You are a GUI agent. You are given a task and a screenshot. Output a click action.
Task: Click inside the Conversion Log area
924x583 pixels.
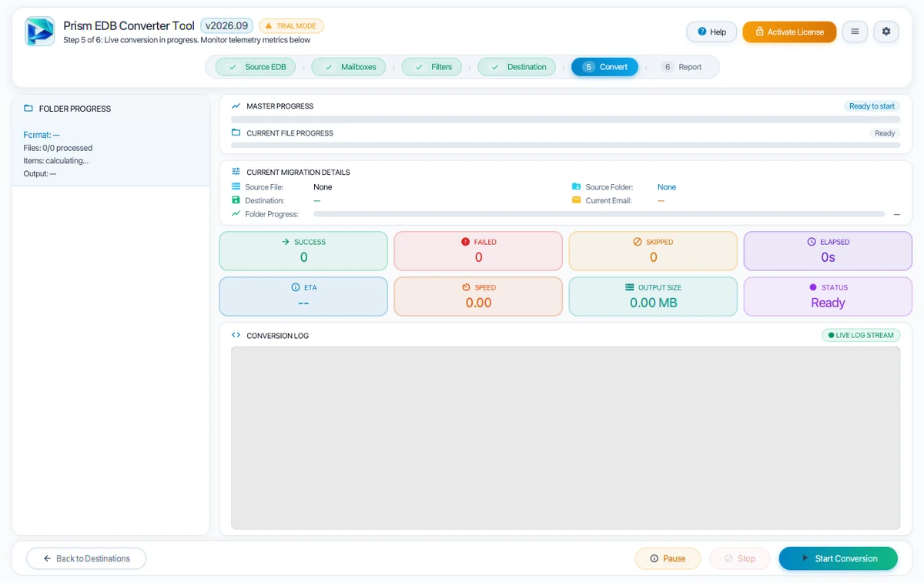[x=566, y=437]
